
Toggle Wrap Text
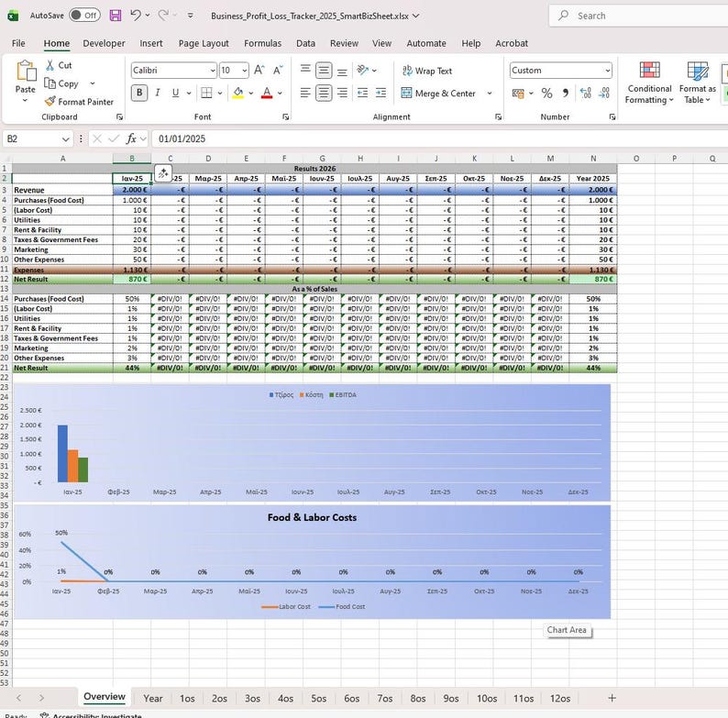pyautogui.click(x=426, y=71)
